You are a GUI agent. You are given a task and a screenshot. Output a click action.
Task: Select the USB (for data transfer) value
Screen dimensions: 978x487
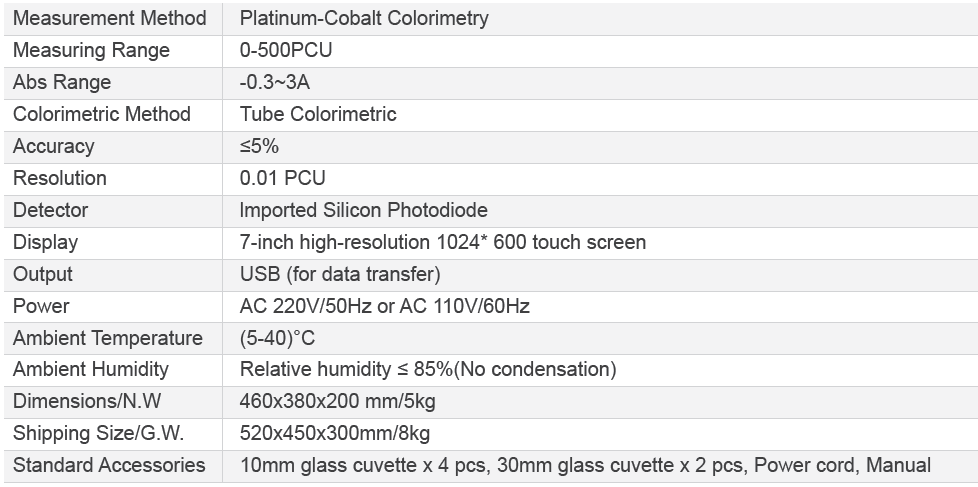coord(340,274)
